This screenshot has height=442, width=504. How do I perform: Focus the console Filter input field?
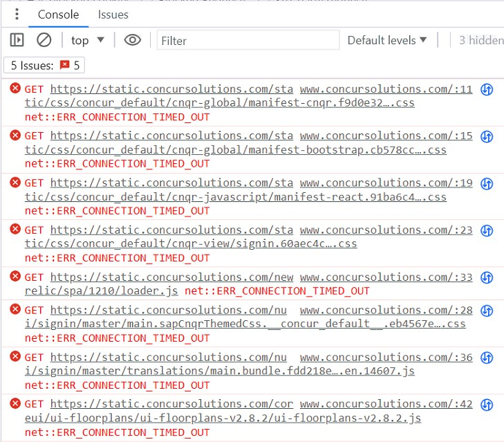[248, 40]
